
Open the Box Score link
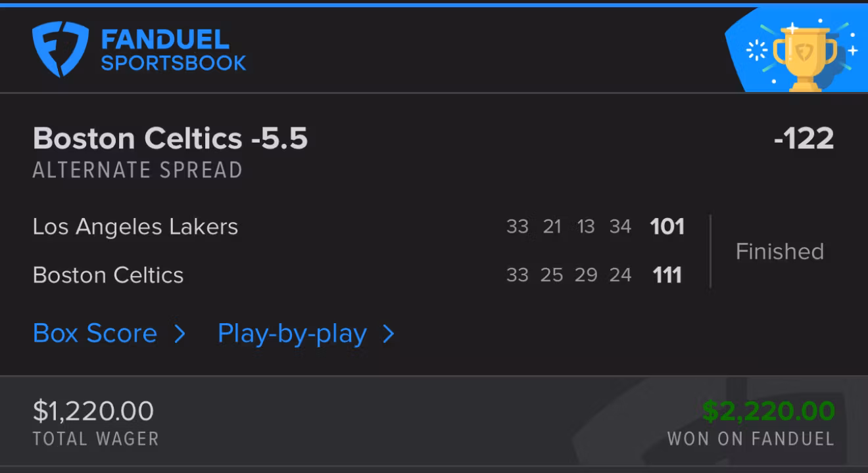point(95,334)
